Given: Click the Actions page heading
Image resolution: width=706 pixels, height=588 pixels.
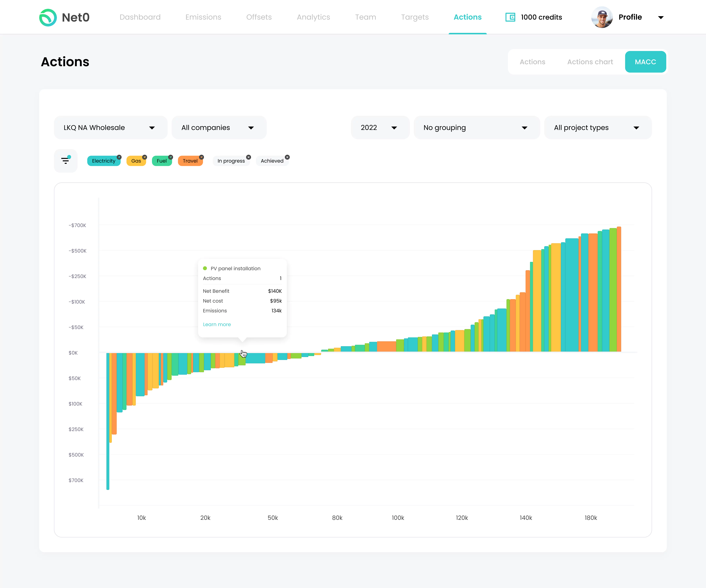Looking at the screenshot, I should [x=65, y=62].
